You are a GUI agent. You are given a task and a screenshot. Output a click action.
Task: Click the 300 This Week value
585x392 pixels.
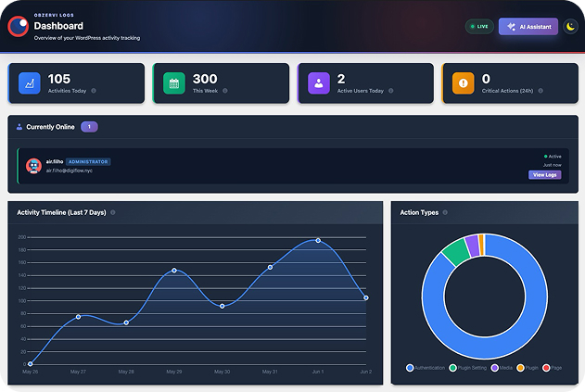pyautogui.click(x=205, y=79)
